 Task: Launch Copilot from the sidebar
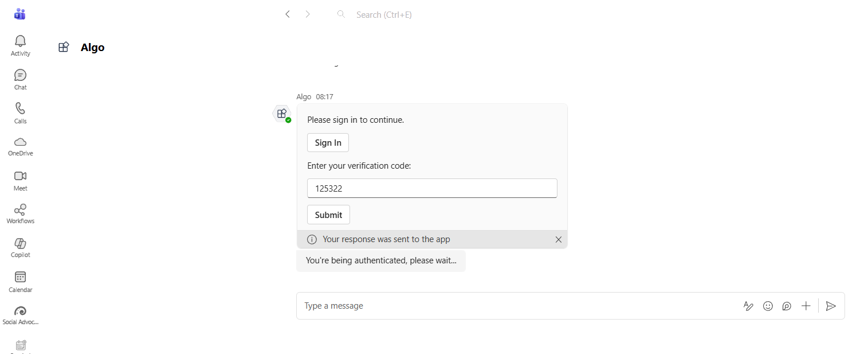20,244
